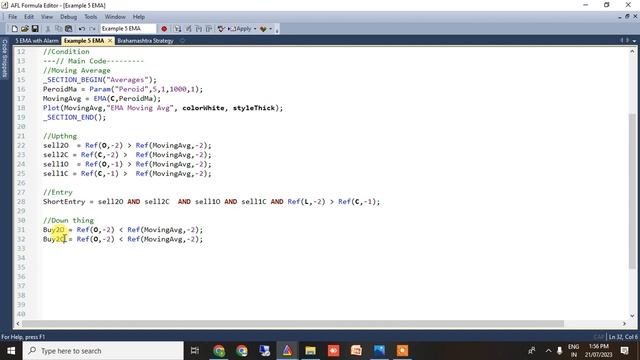Image resolution: width=640 pixels, height=360 pixels.
Task: Click the Apply button
Action: coord(240,29)
